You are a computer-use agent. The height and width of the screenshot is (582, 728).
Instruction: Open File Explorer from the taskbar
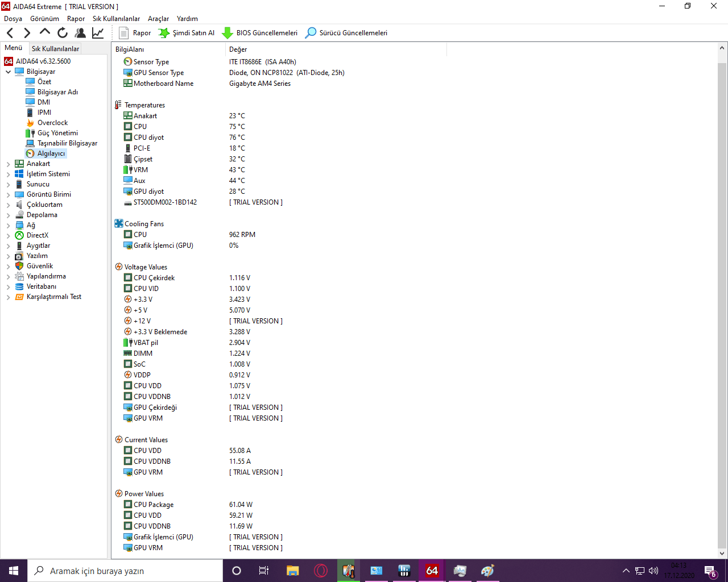[x=292, y=571]
